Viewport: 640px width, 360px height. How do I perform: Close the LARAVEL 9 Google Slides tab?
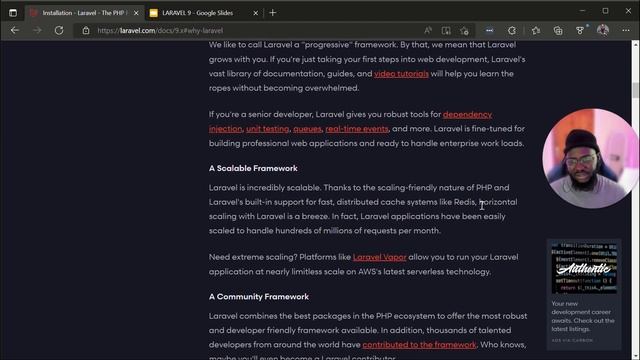[256, 13]
